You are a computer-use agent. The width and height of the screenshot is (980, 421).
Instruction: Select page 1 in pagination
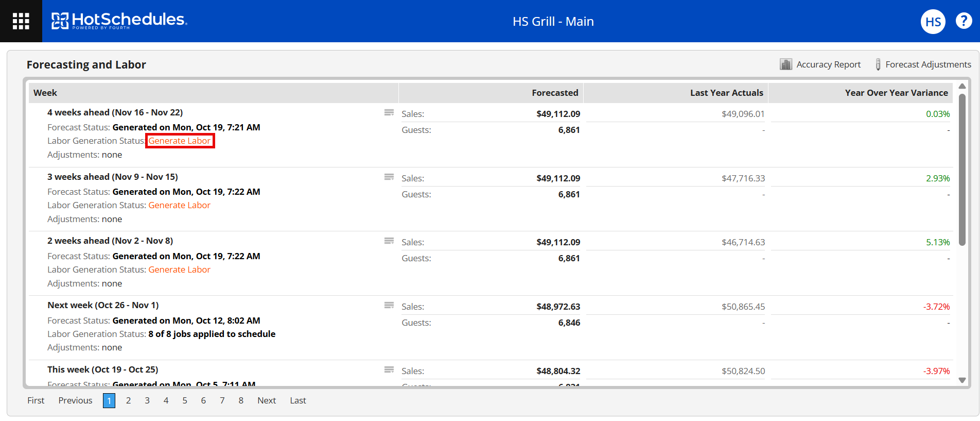tap(109, 400)
